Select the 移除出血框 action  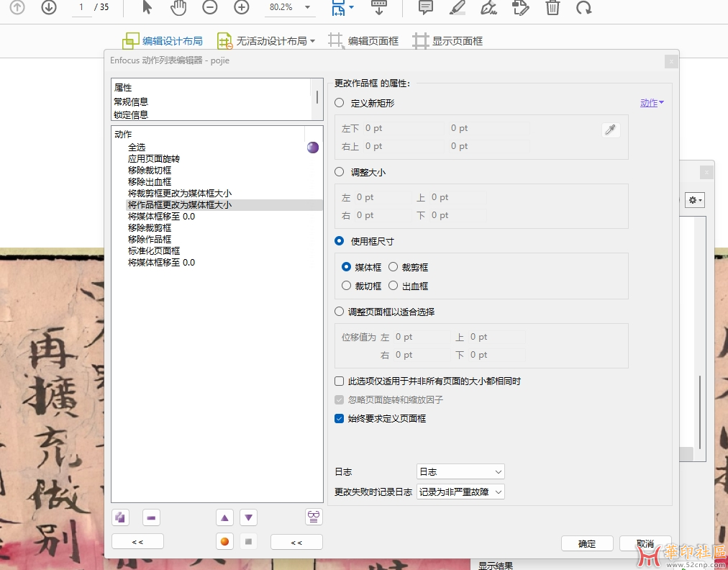tap(150, 182)
